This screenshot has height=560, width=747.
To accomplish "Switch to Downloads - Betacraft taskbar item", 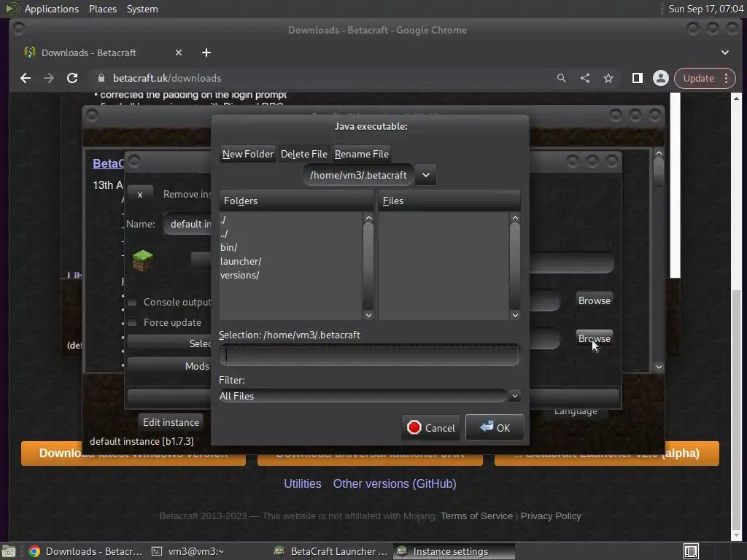I will 86,551.
